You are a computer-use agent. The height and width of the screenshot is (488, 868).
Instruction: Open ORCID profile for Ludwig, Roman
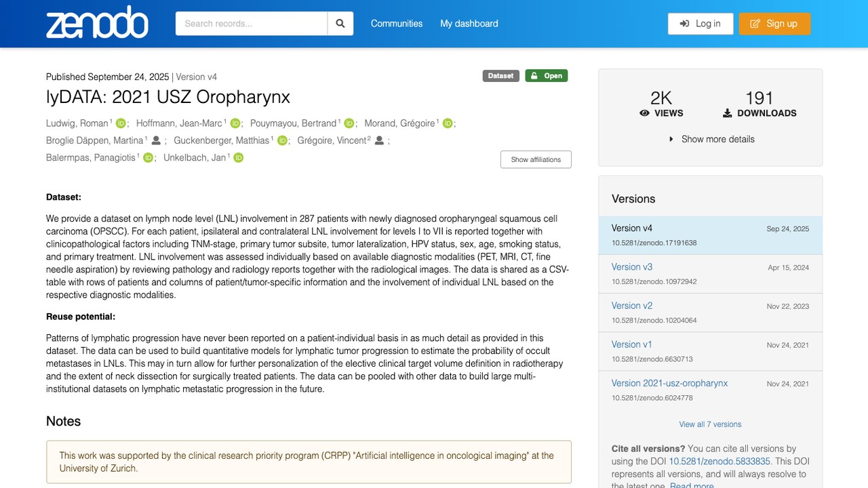(x=121, y=123)
